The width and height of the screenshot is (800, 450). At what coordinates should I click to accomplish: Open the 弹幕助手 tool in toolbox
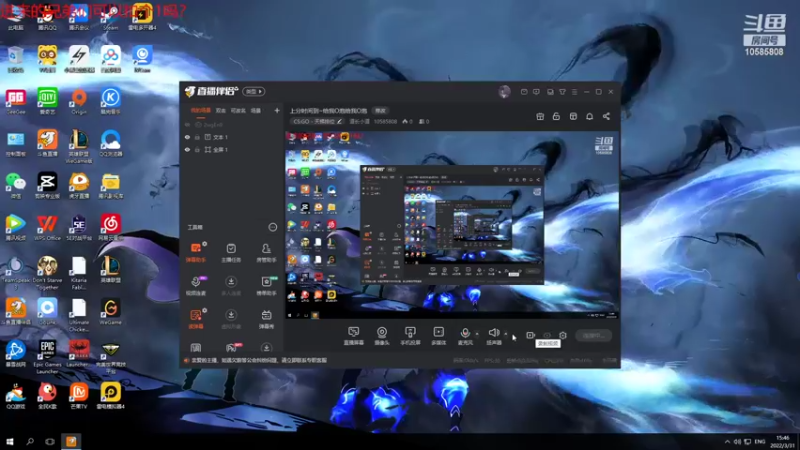[196, 252]
